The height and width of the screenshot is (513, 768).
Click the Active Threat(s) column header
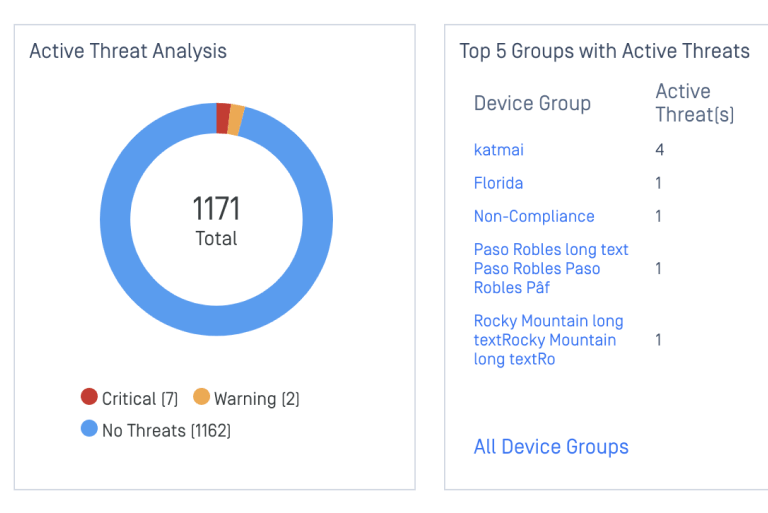(x=694, y=103)
